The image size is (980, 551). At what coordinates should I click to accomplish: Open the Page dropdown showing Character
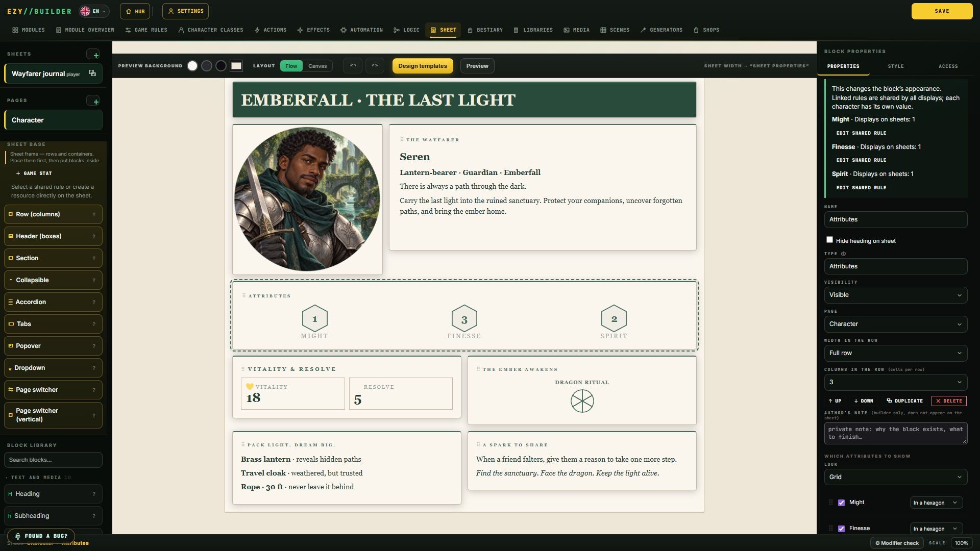pos(895,324)
